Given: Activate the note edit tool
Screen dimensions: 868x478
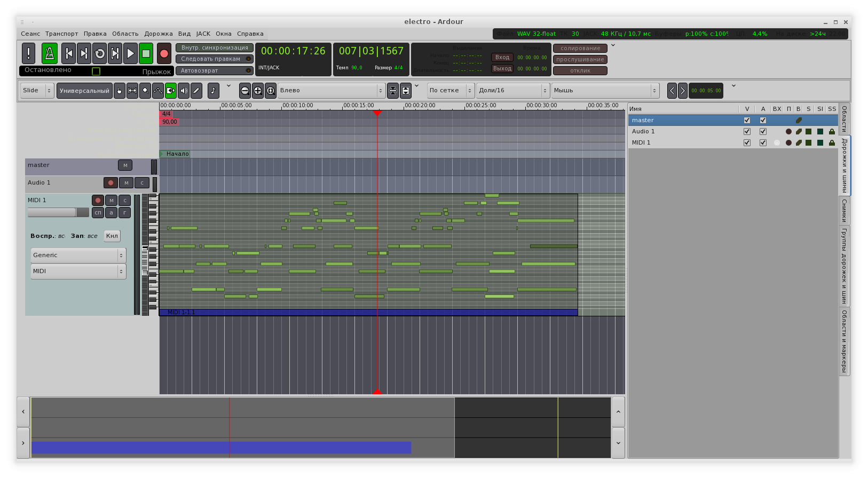Looking at the screenshot, I should coord(213,91).
